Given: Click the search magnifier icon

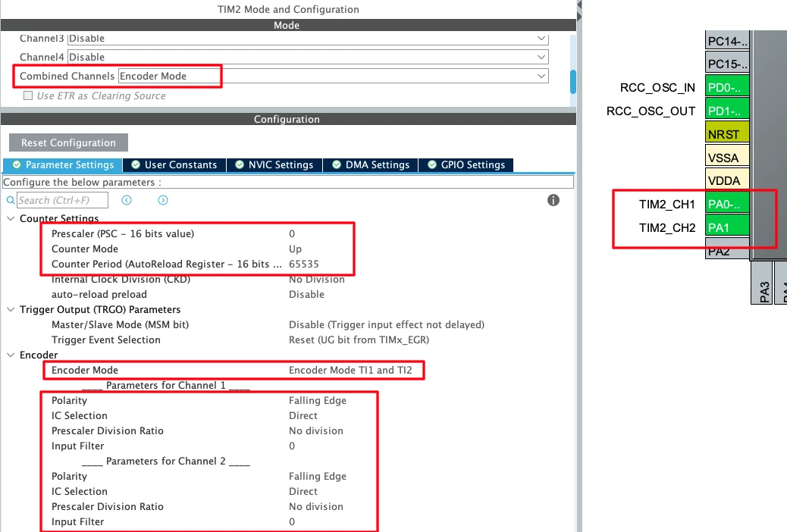Looking at the screenshot, I should pyautogui.click(x=11, y=200).
